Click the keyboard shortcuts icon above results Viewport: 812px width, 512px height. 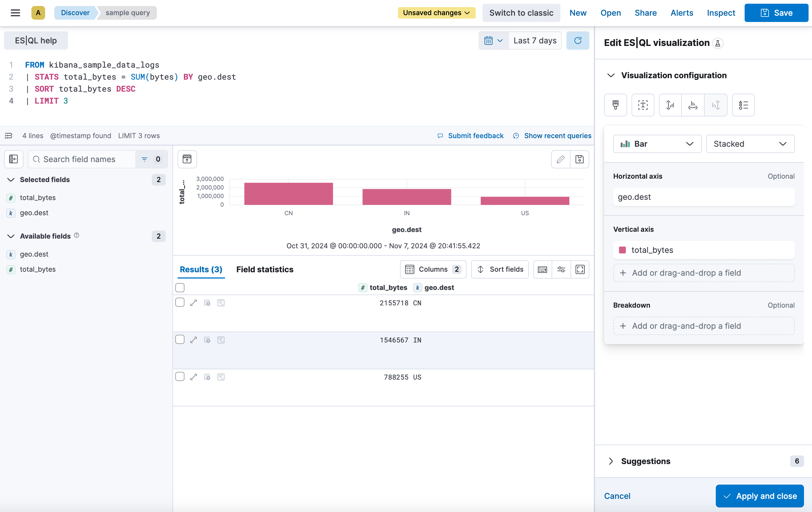(x=542, y=269)
